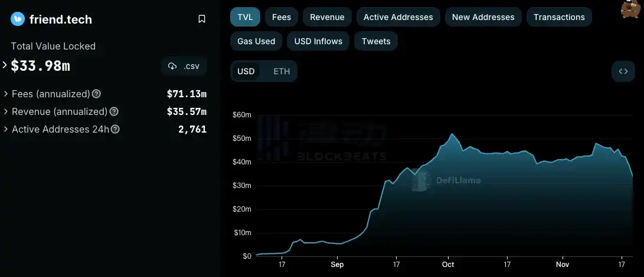Open the embed chart code icon

(623, 71)
